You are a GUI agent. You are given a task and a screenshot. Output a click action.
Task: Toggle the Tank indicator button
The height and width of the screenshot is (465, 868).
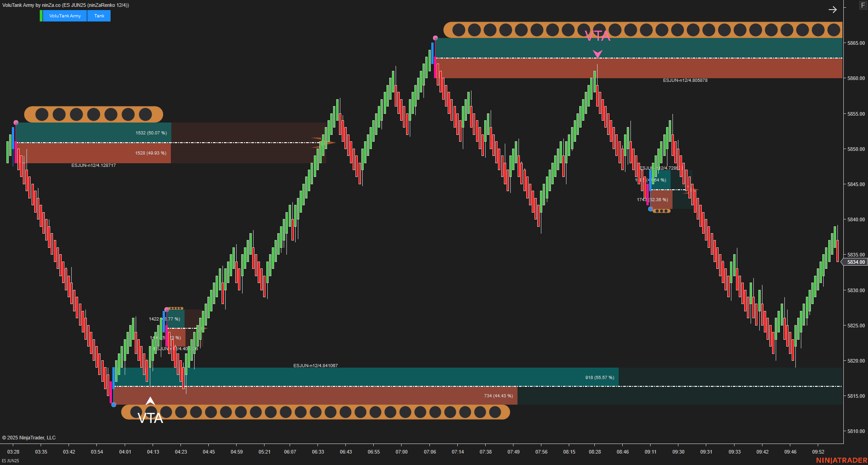99,16
